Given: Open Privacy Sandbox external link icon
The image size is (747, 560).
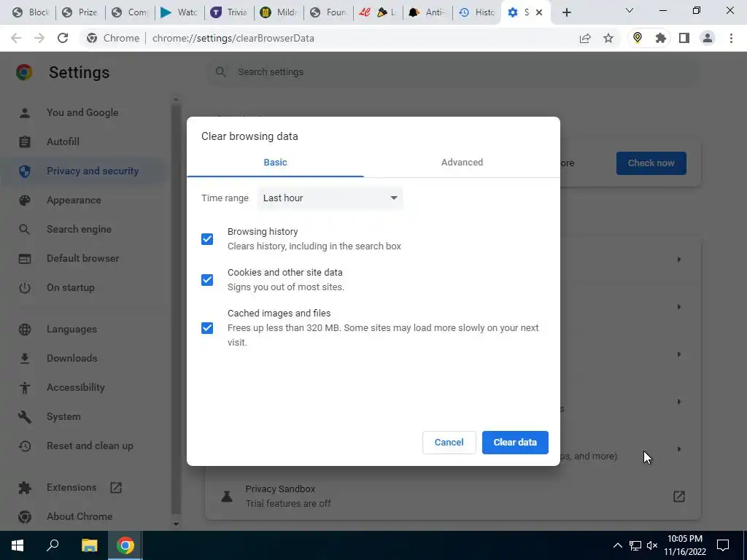Looking at the screenshot, I should point(679,496).
